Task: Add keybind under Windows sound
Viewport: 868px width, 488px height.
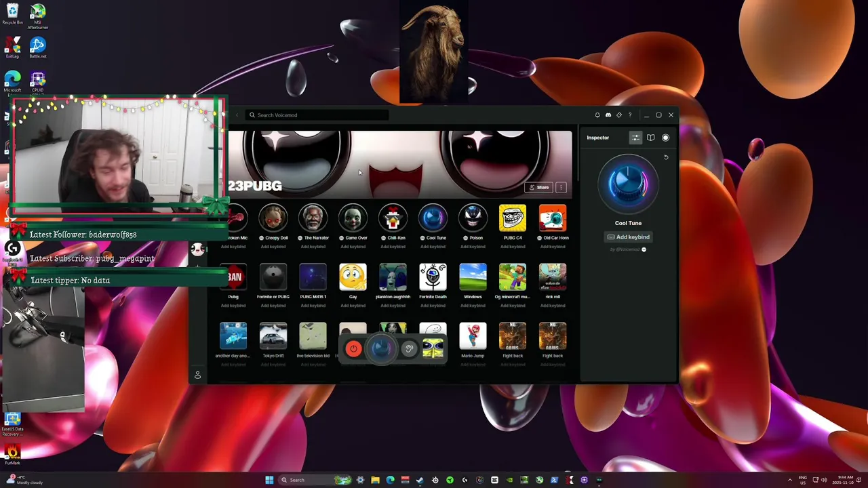Action: tap(473, 306)
